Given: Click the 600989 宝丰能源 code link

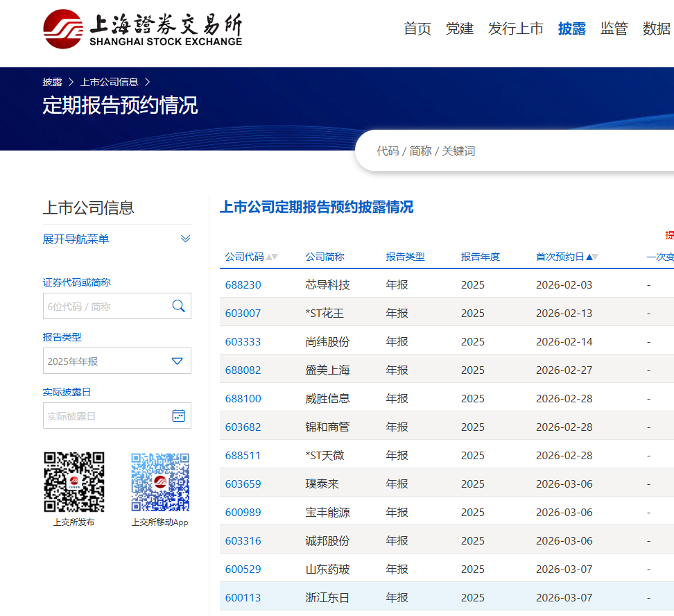Looking at the screenshot, I should tap(243, 512).
